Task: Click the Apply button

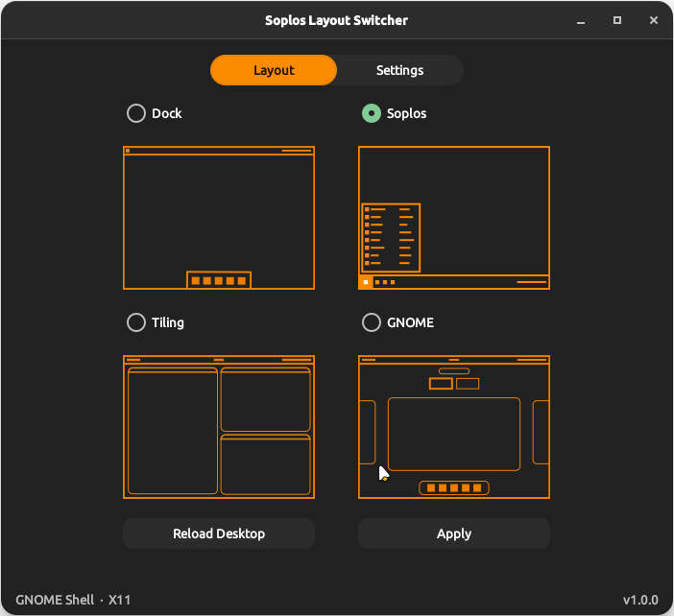Action: click(454, 533)
